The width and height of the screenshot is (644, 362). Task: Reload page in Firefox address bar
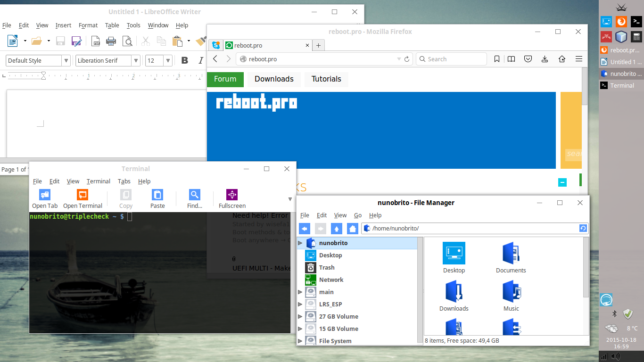coord(407,59)
